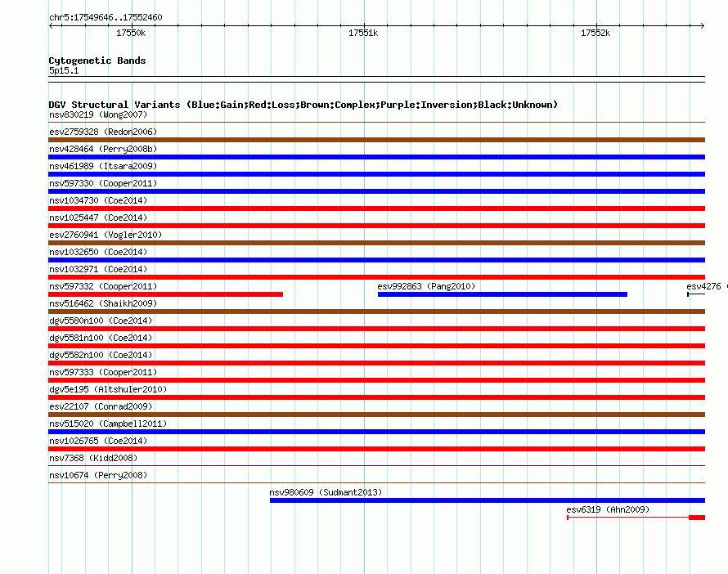Image resolution: width=728 pixels, height=574 pixels.
Task: Click the blue gain bar under nsv428464
Action: 376,157
